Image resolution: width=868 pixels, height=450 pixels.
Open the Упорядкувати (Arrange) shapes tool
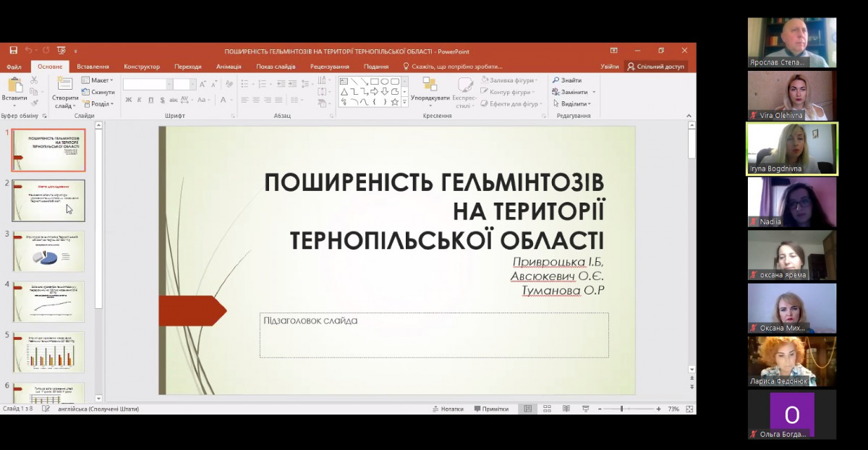430,89
